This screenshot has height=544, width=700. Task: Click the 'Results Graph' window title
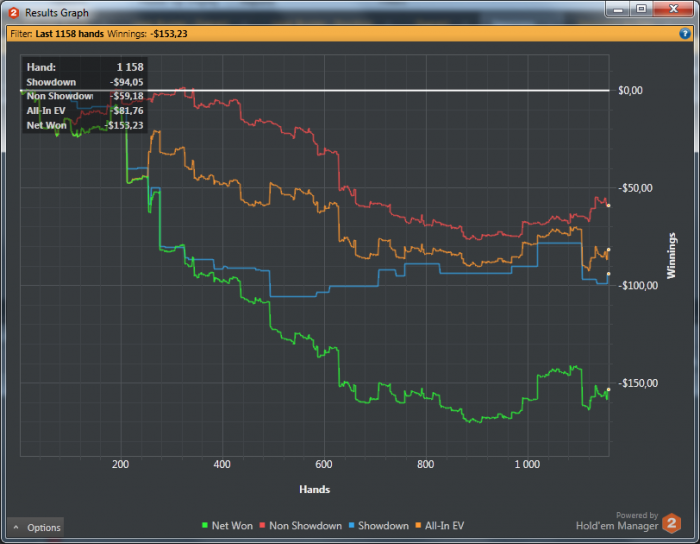(x=57, y=13)
